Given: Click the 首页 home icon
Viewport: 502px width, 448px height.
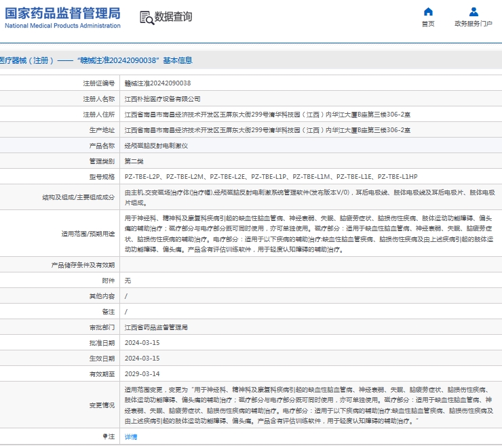Looking at the screenshot, I should tap(428, 12).
